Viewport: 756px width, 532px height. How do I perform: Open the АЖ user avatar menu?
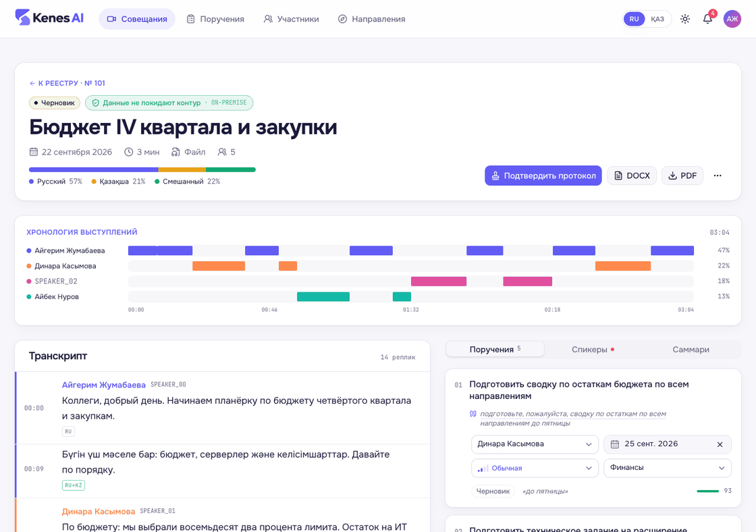pyautogui.click(x=732, y=19)
